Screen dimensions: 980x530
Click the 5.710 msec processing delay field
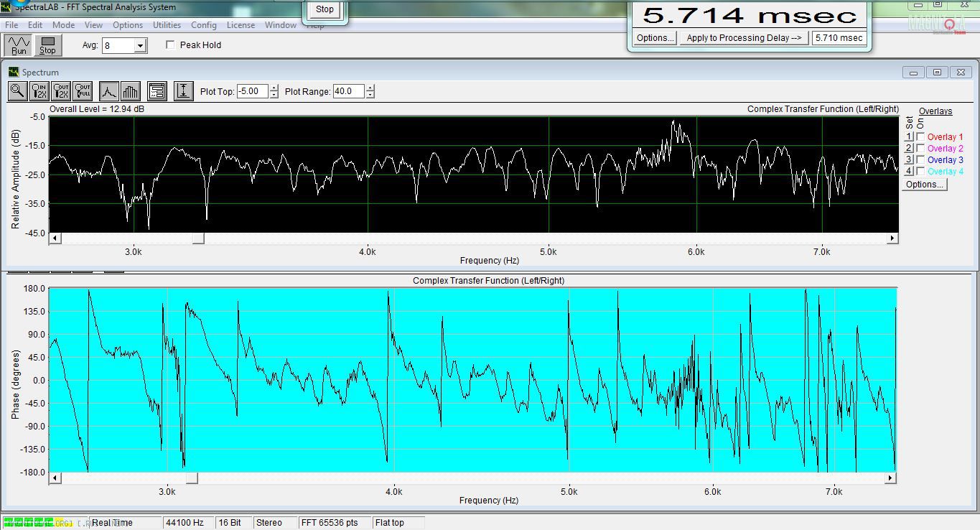coord(839,38)
